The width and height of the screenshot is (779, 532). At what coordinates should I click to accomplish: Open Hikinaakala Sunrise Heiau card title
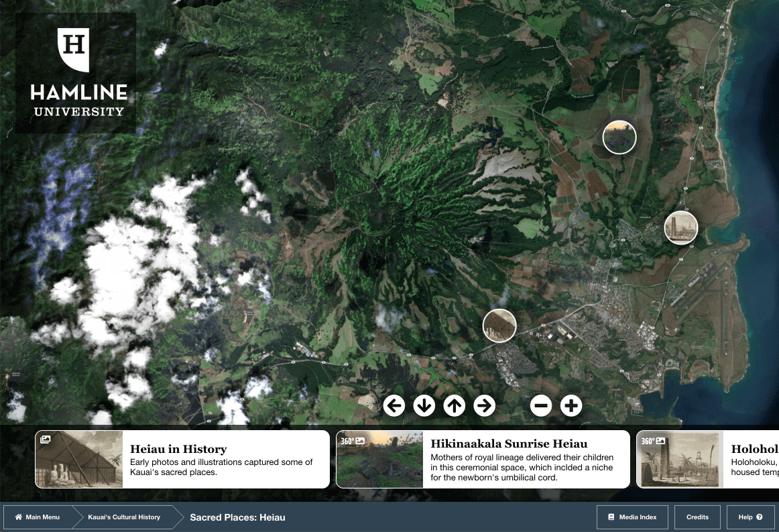tap(509, 444)
